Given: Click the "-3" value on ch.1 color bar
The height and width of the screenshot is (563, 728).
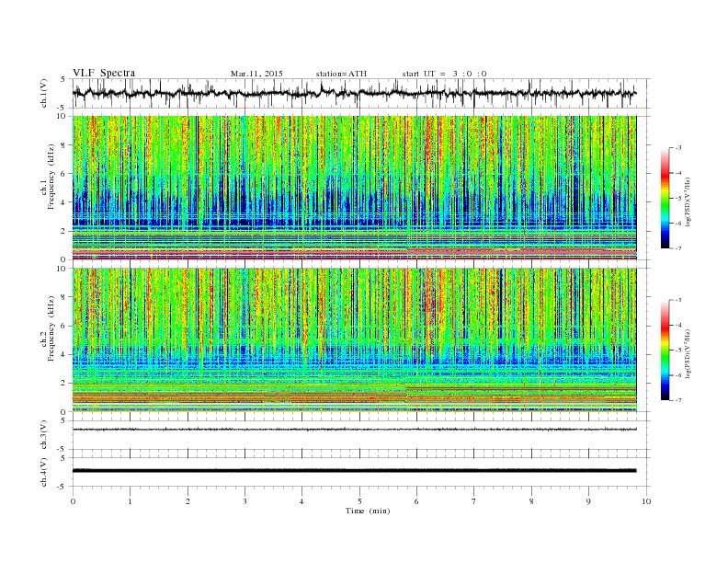Looking at the screenshot, I should tap(677, 148).
